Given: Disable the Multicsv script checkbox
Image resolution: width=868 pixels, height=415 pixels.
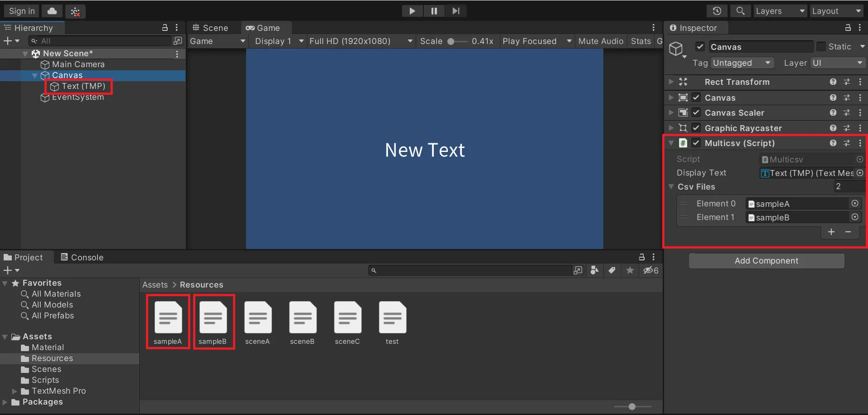Looking at the screenshot, I should click(696, 143).
